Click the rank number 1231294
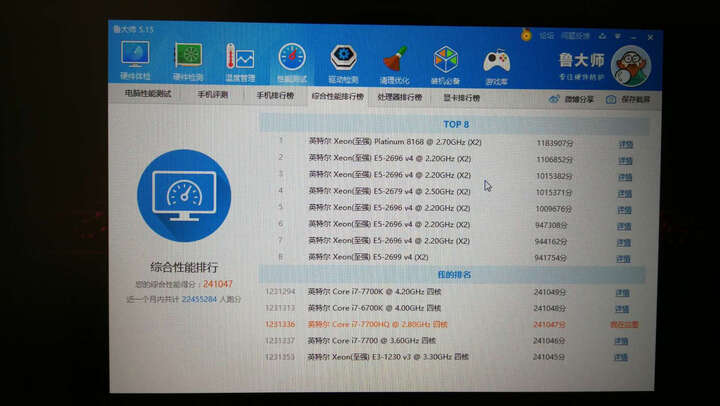 coord(280,292)
